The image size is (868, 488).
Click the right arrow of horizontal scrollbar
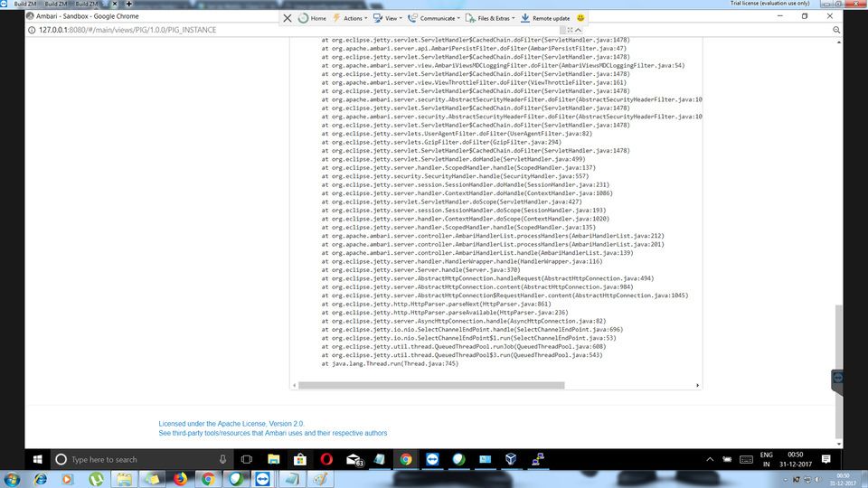pyautogui.click(x=697, y=385)
